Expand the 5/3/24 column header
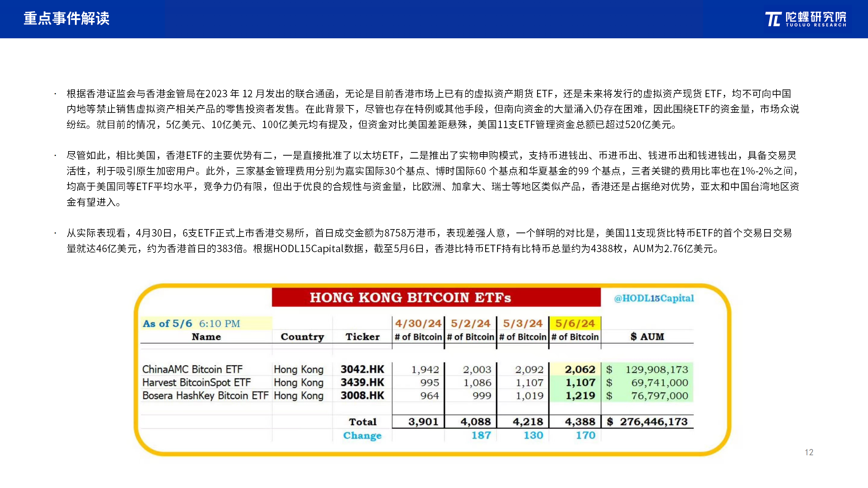This screenshot has width=868, height=488. (x=522, y=323)
